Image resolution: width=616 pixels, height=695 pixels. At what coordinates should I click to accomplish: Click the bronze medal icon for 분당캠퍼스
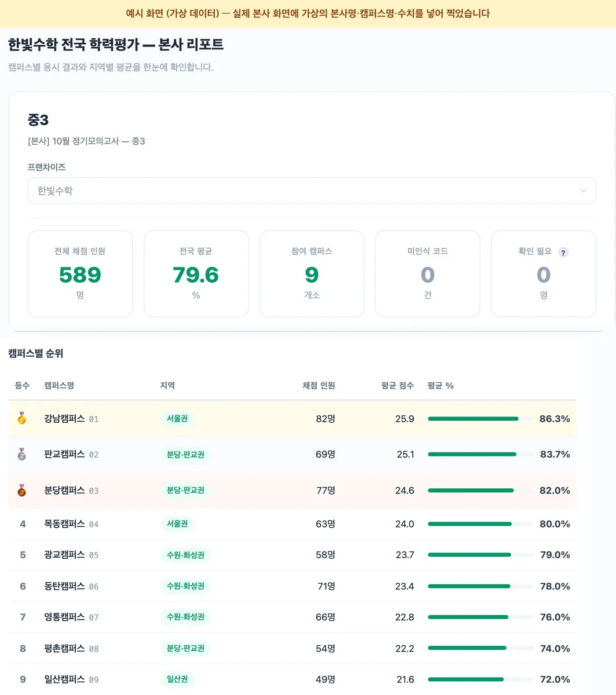[22, 490]
